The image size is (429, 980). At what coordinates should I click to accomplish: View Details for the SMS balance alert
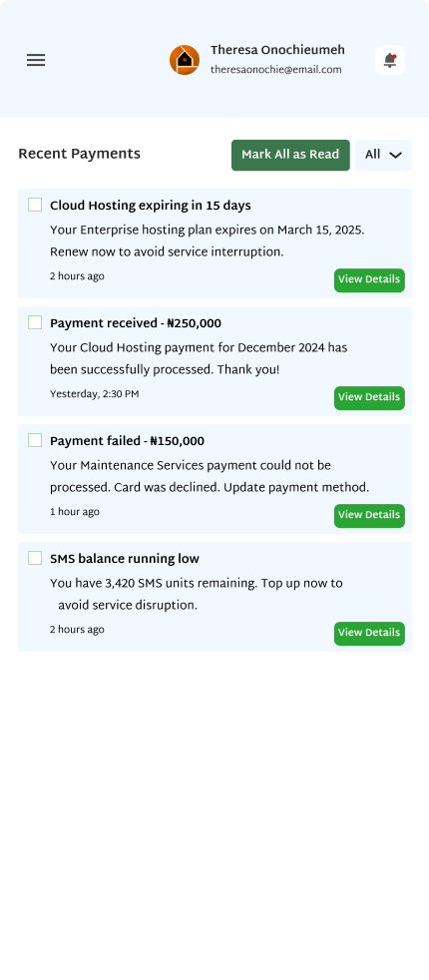coord(369,633)
